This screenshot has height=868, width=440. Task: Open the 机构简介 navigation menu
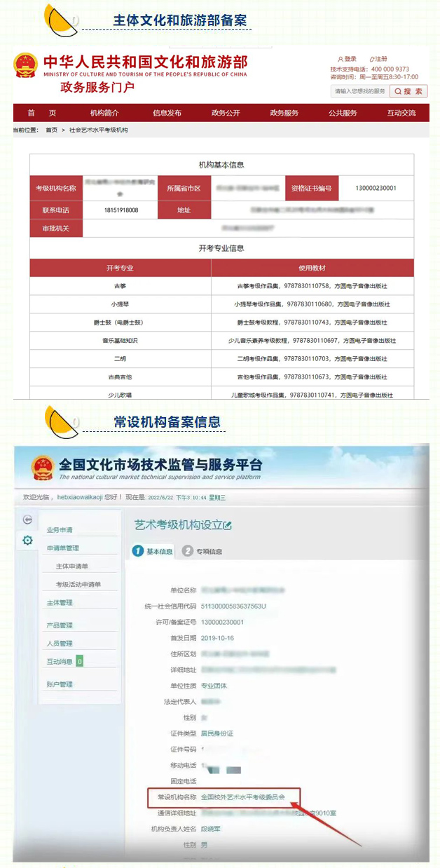coord(104,113)
